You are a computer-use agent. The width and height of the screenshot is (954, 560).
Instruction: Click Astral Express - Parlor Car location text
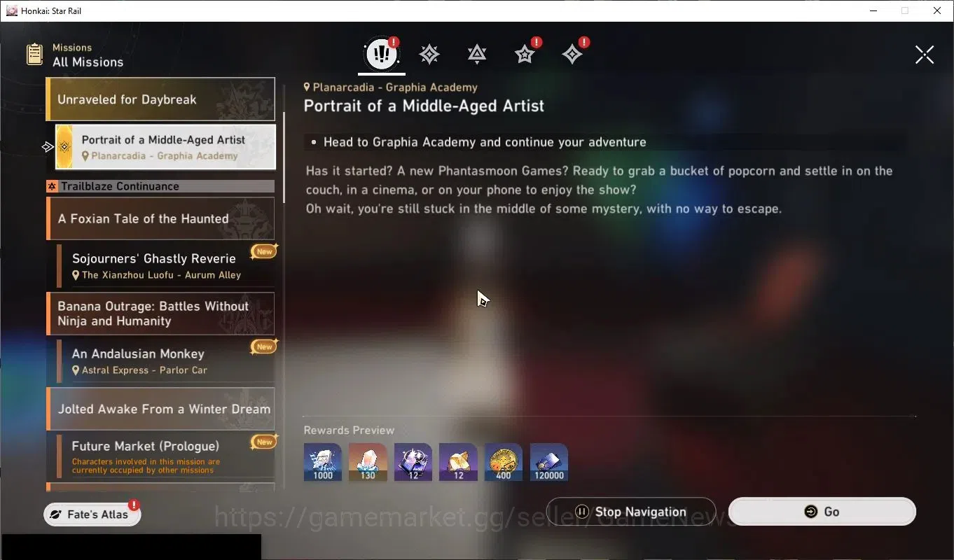pos(144,370)
